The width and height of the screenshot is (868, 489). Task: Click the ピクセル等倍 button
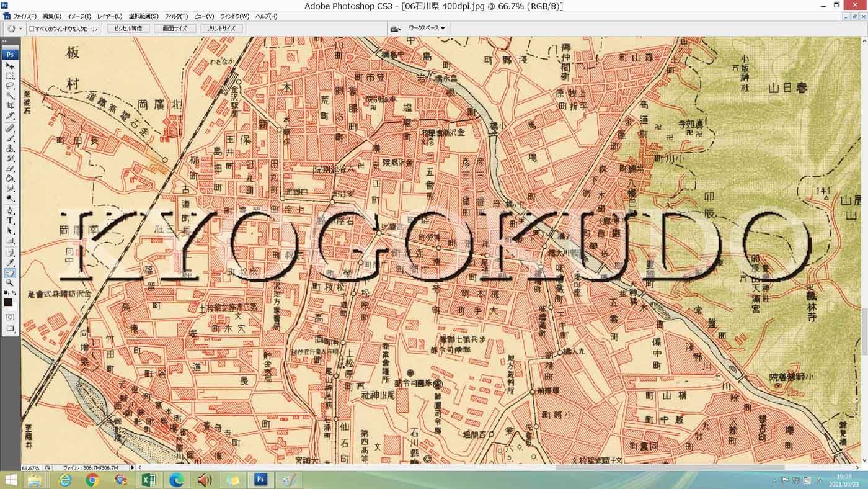click(128, 29)
